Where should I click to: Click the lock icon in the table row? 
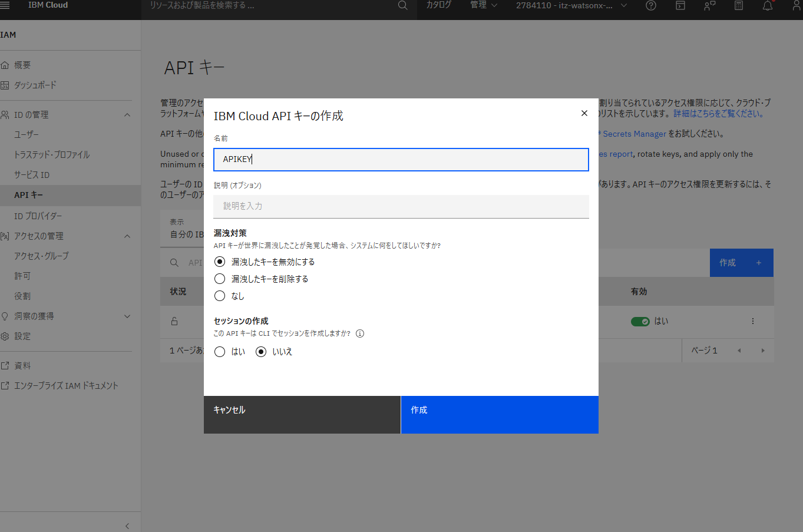[174, 321]
